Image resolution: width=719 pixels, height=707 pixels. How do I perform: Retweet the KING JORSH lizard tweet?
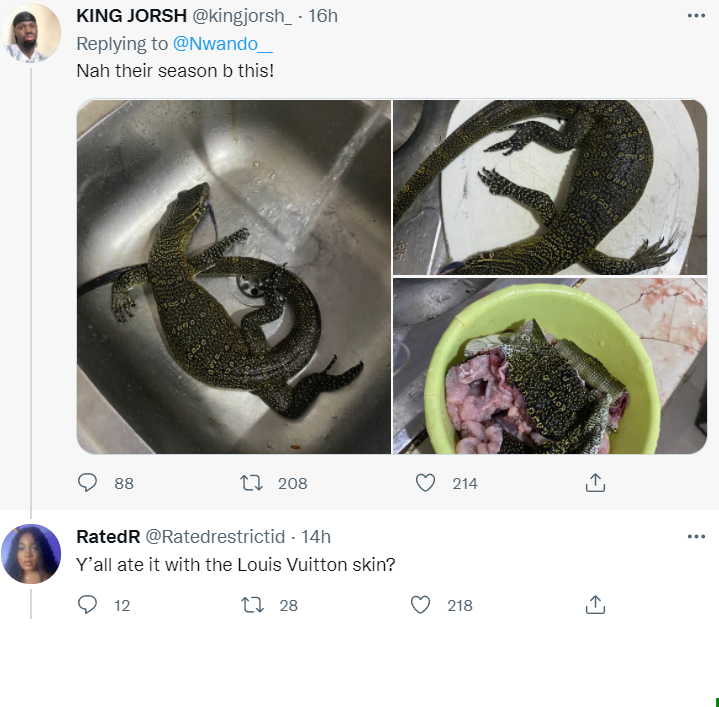tap(252, 483)
